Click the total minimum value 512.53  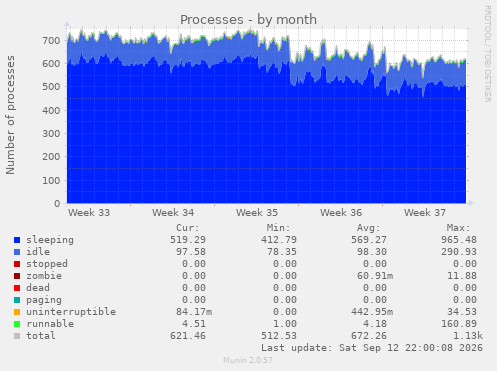pyautogui.click(x=279, y=336)
